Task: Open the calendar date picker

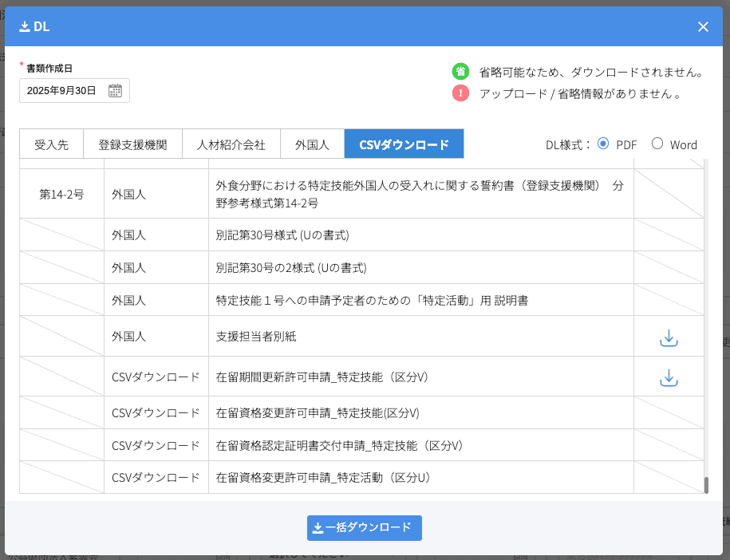Action: (116, 90)
